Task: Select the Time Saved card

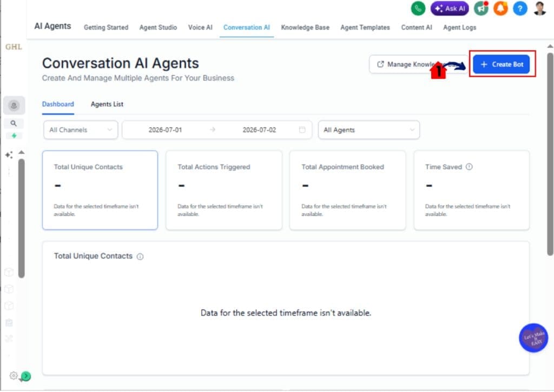Action: coord(471,190)
